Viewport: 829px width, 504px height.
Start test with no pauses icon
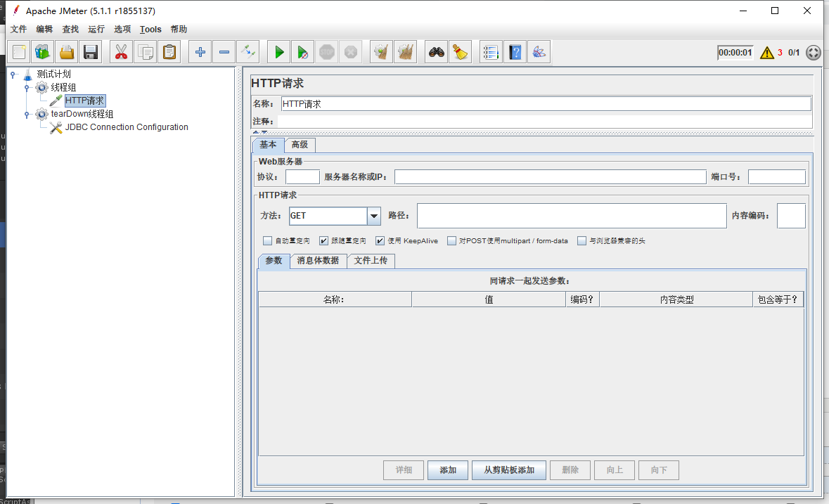click(302, 52)
